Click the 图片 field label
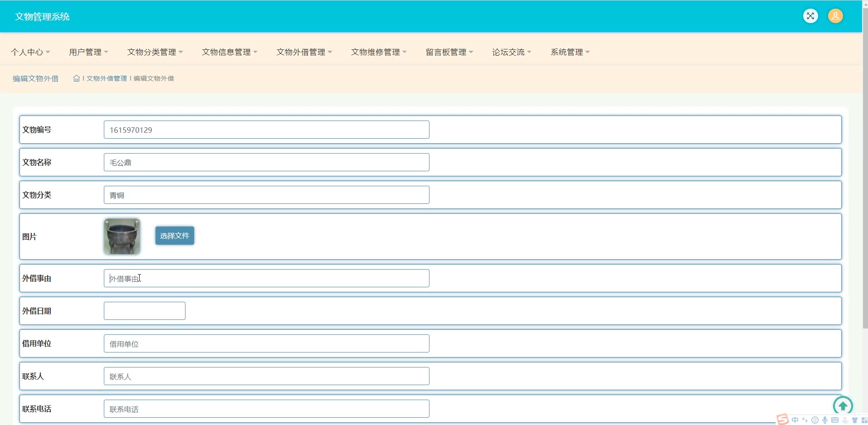Viewport: 868px width, 425px height. pos(29,237)
